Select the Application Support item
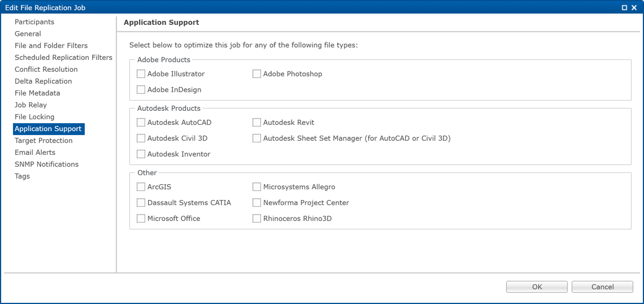The height and width of the screenshot is (304, 644). click(49, 129)
